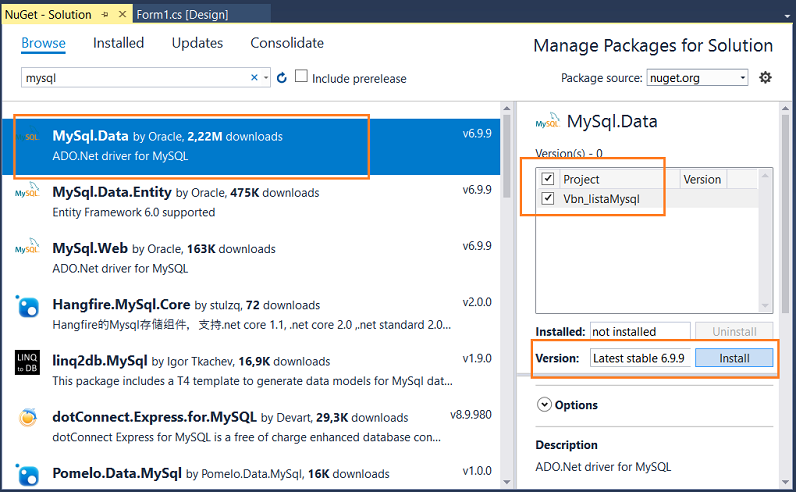The width and height of the screenshot is (796, 492).
Task: Click the MySql.Data.Entity package icon
Action: [x=27, y=191]
